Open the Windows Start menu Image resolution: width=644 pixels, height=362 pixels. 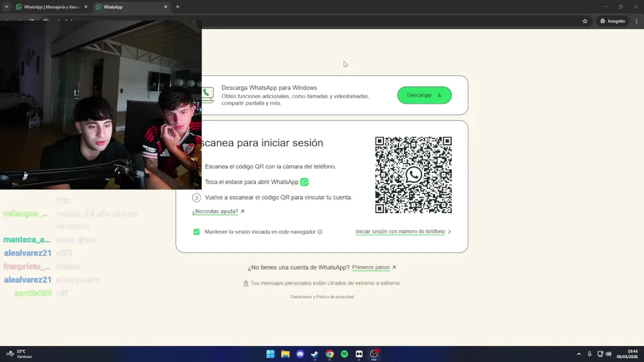(270, 354)
